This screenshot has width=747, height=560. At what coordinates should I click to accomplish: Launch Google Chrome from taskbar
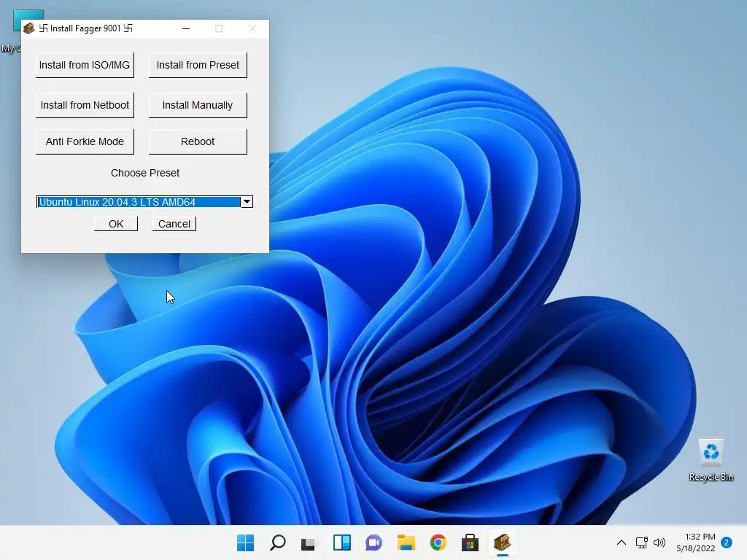click(438, 542)
